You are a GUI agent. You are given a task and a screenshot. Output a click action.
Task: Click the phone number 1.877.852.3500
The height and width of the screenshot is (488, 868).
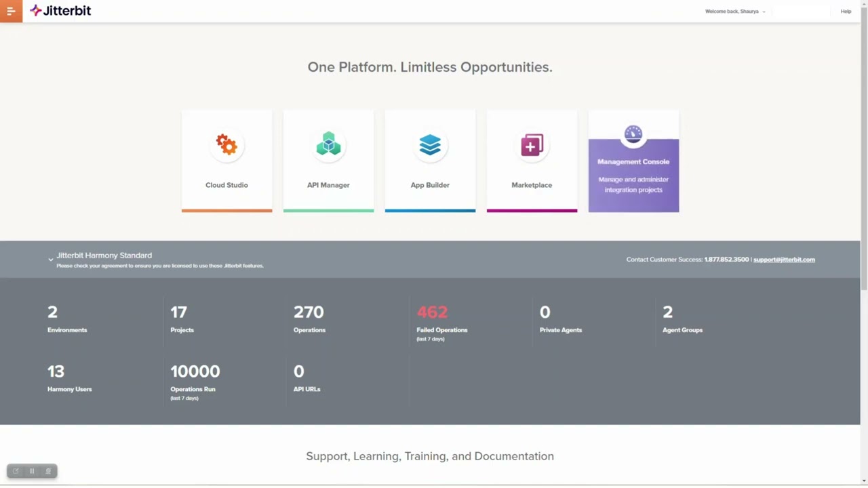(726, 260)
